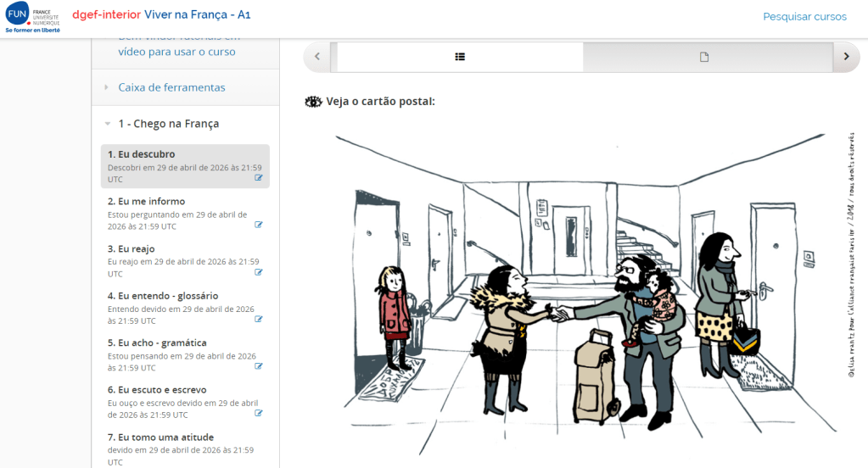This screenshot has height=468, width=868.
Task: Go to next unit with right arrow
Action: (846, 57)
